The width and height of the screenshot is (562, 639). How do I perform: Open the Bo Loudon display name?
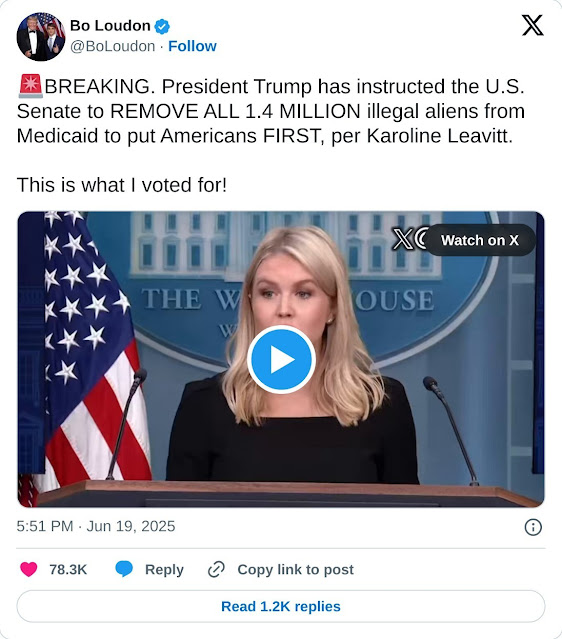tap(110, 26)
